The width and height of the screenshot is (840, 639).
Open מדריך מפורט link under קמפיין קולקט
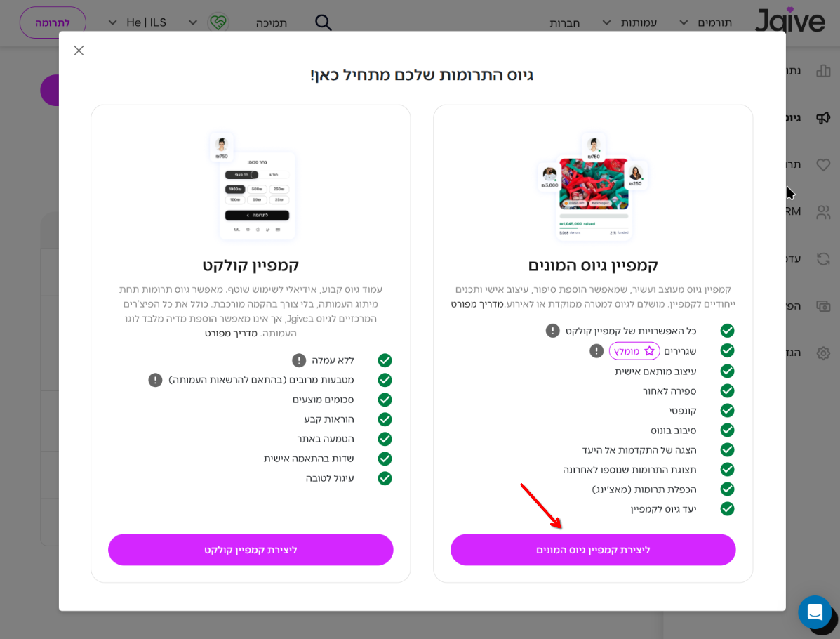click(231, 333)
